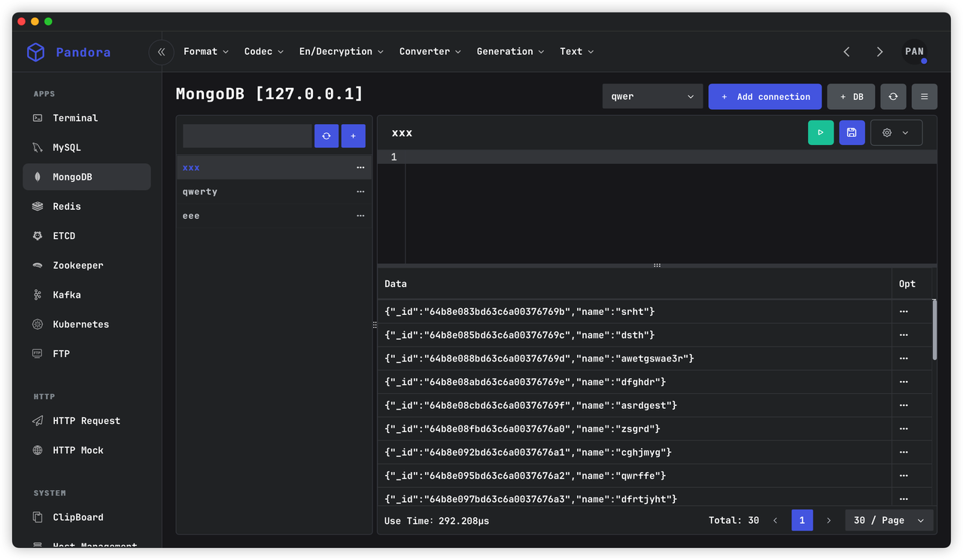Click the Add connection button

click(765, 96)
